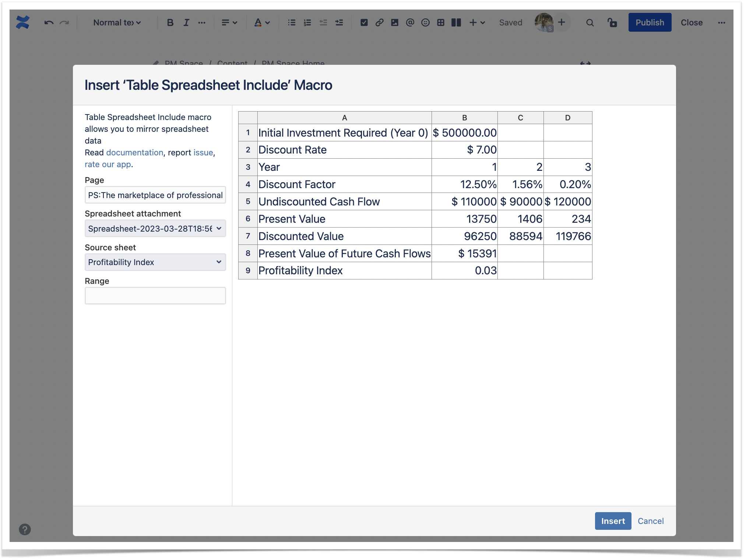Screen dimensions: 746x560
Task: Select row 1 header
Action: click(x=248, y=133)
